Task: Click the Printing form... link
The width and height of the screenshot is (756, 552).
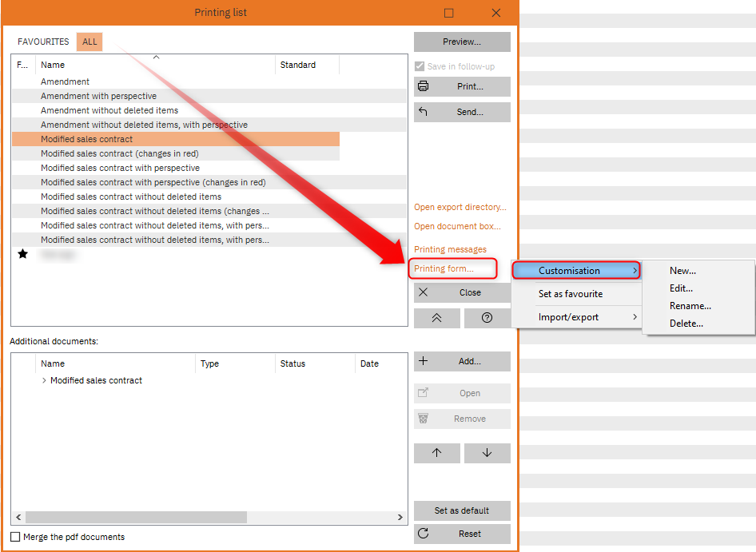Action: pyautogui.click(x=444, y=268)
